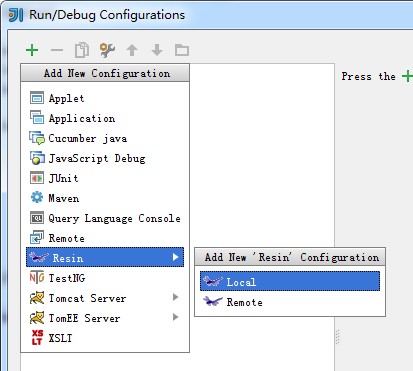Choose the TomEE Server entry
This screenshot has width=413, height=371.
tap(105, 317)
